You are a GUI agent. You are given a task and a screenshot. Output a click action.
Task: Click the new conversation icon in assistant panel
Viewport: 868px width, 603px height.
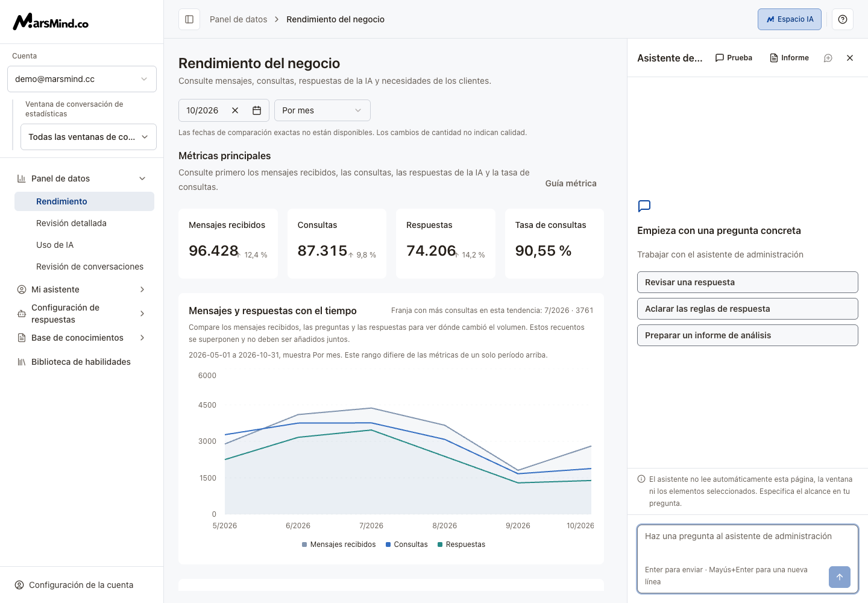point(828,58)
